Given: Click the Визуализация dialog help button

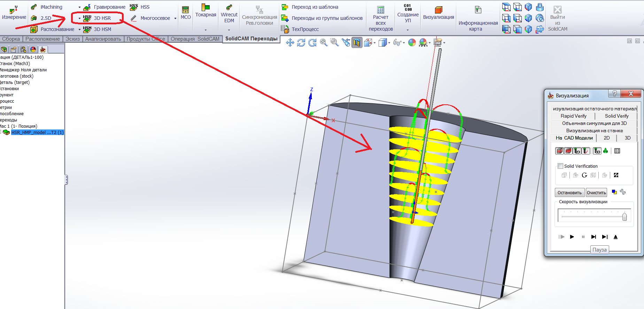Looking at the screenshot, I should tap(614, 94).
